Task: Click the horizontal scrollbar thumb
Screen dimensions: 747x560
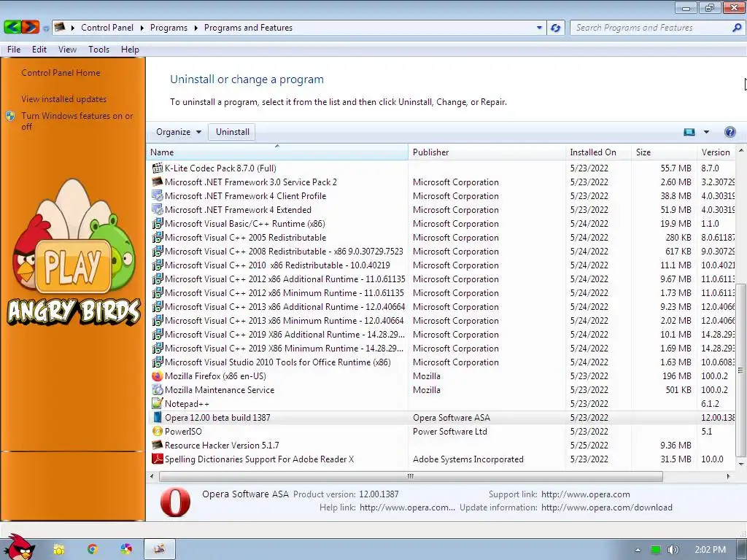Action: (411, 476)
